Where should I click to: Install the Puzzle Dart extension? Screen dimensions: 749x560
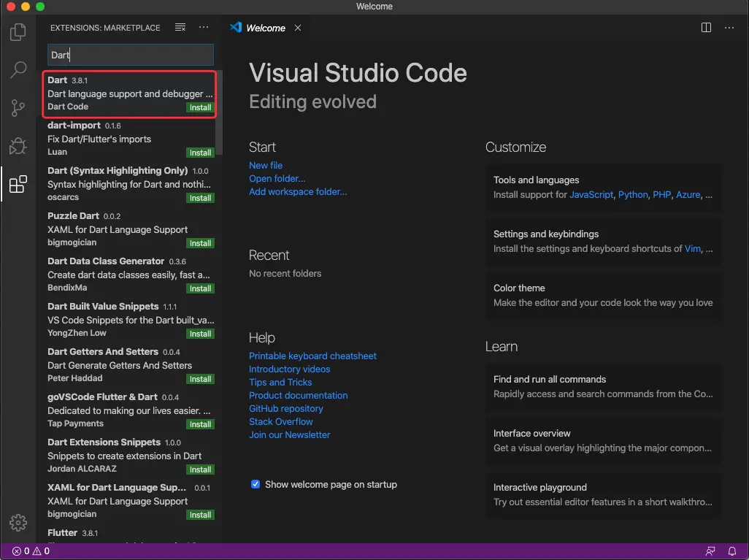tap(200, 243)
